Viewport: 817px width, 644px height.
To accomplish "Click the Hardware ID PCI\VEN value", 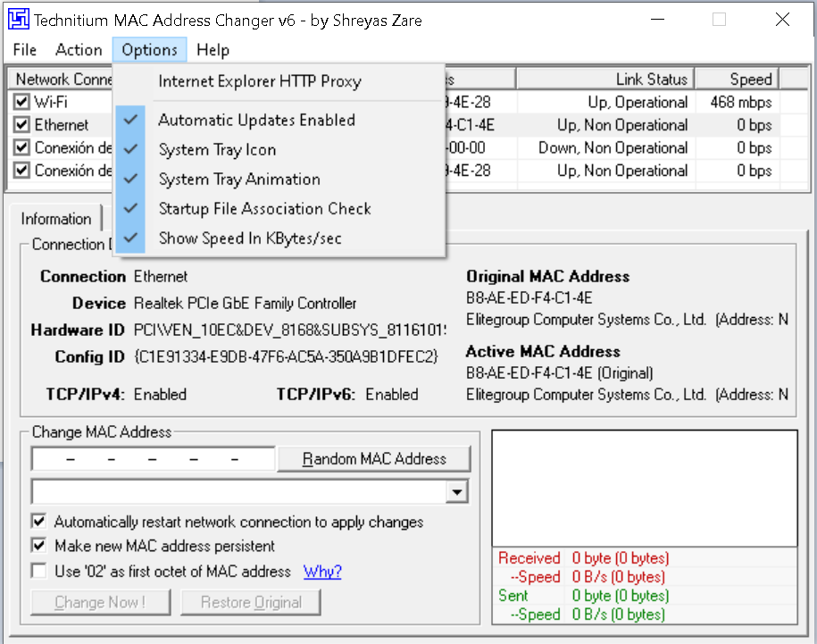I will pos(289,330).
